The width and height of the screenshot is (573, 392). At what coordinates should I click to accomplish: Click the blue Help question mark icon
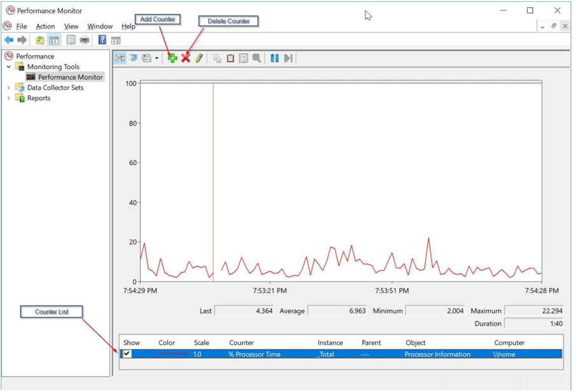pyautogui.click(x=102, y=40)
